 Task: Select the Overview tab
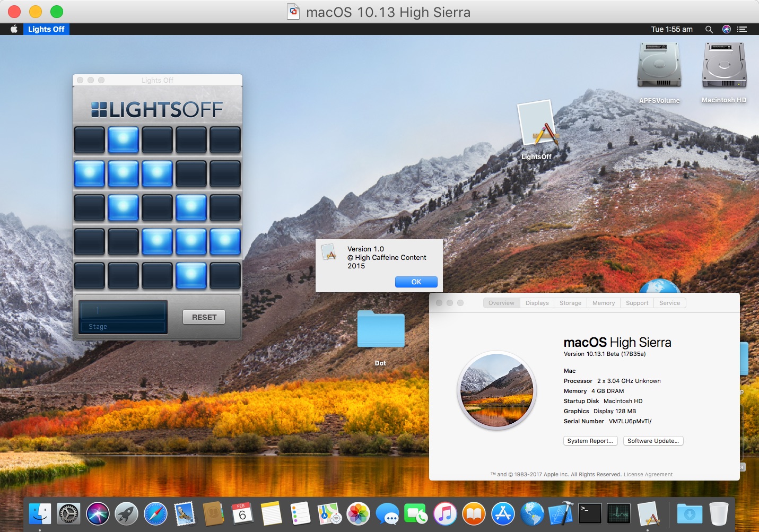point(501,303)
